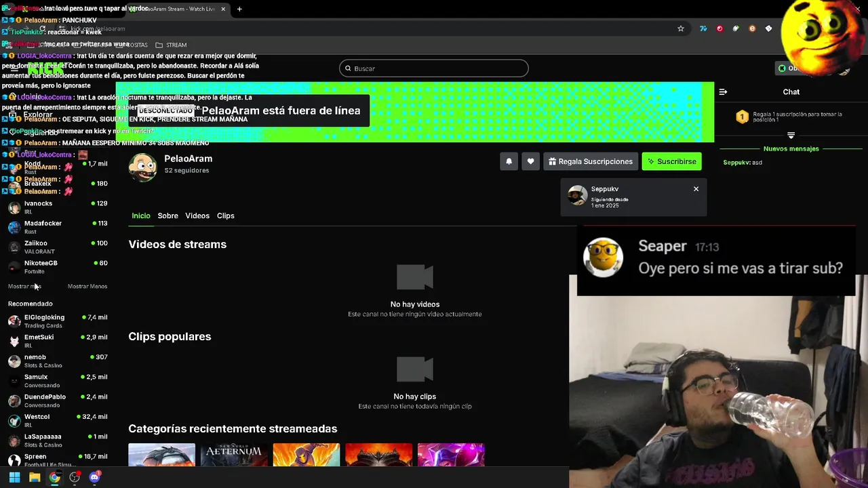Screen dimensions: 868x488
Task: Click Mostrar Menos in the sidebar
Action: pyautogui.click(x=87, y=286)
